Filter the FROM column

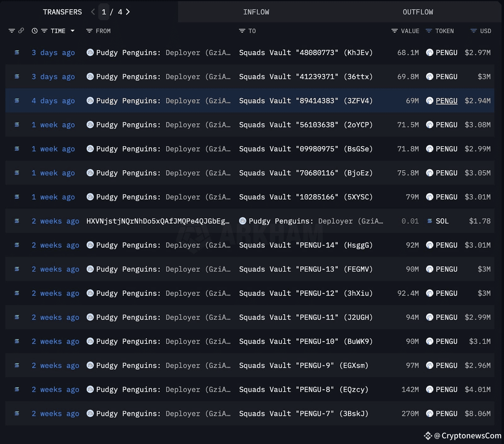click(x=89, y=31)
